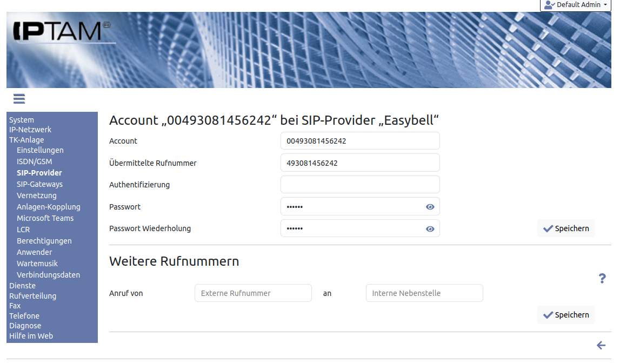The image size is (620, 364).
Task: Open Hilfe im Web link
Action: (x=31, y=336)
